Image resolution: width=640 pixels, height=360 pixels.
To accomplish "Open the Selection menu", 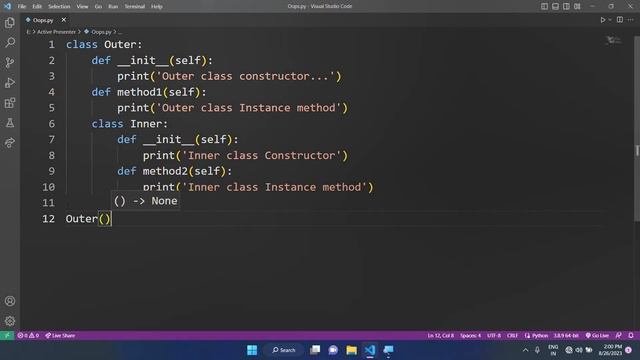I will pyautogui.click(x=59, y=7).
